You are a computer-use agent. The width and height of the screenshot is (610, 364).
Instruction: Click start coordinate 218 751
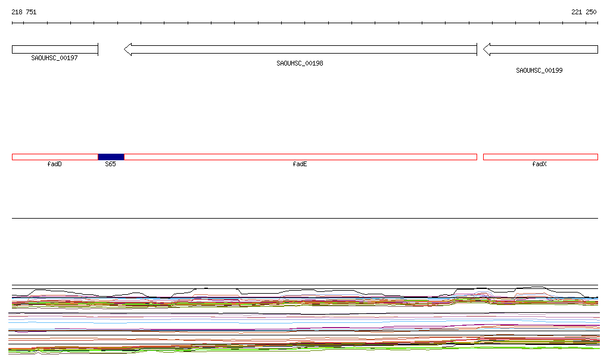[24, 12]
